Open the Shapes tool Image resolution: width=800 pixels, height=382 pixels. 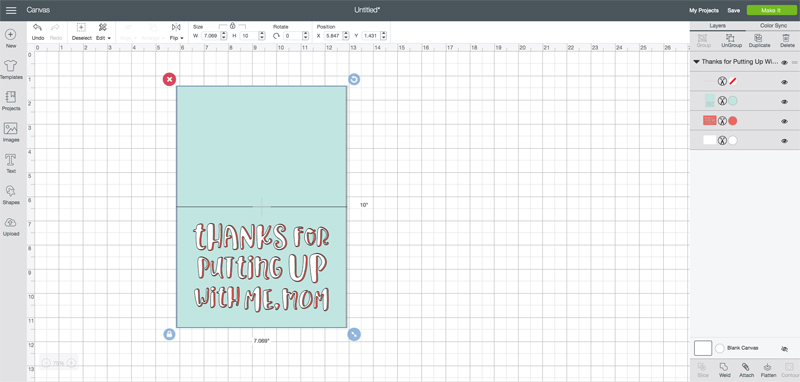(x=11, y=195)
